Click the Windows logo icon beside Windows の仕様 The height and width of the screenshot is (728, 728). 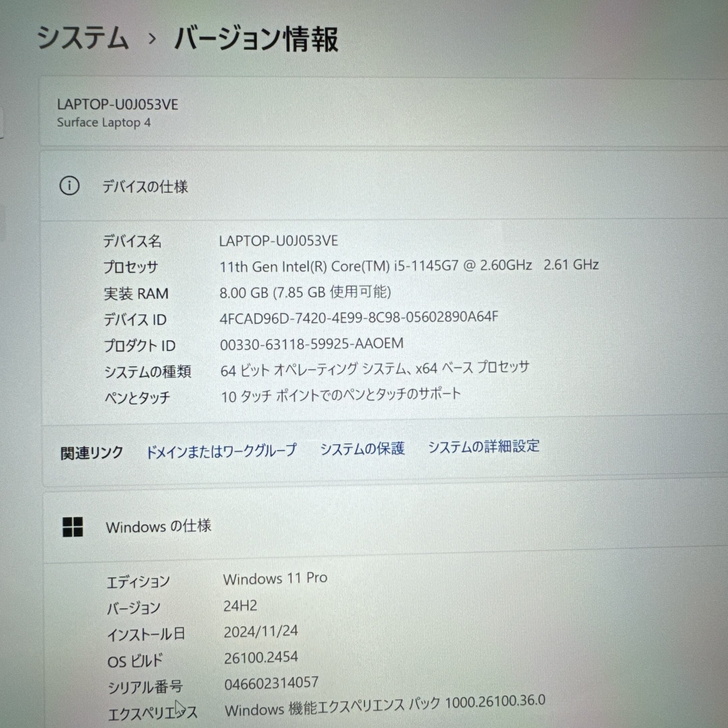(72, 526)
